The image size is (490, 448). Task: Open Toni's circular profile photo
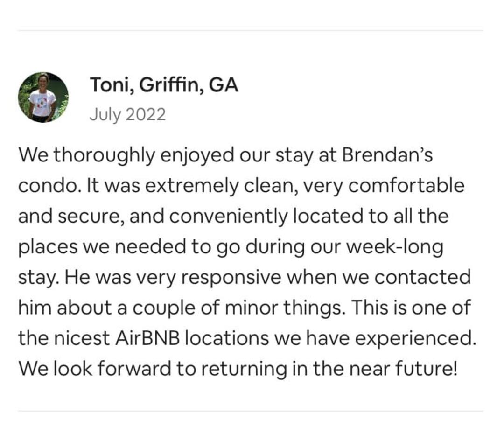tap(43, 97)
